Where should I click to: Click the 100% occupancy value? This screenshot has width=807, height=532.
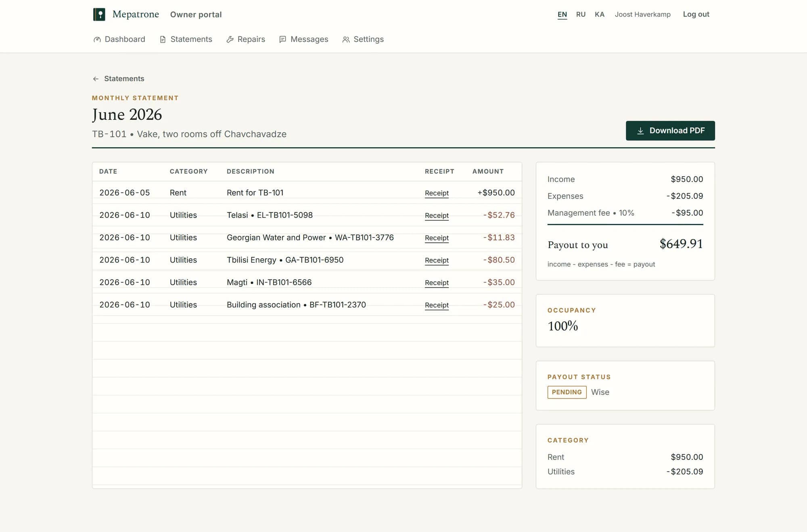[x=562, y=326]
